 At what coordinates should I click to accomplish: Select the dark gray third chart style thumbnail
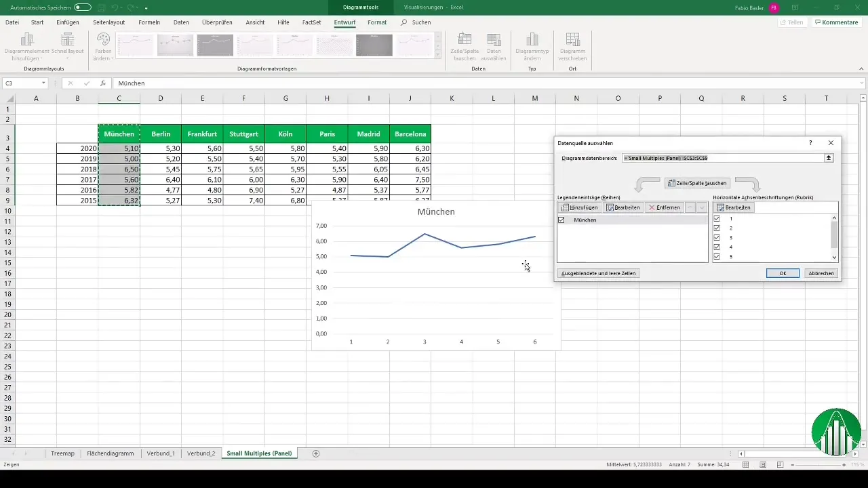(215, 45)
